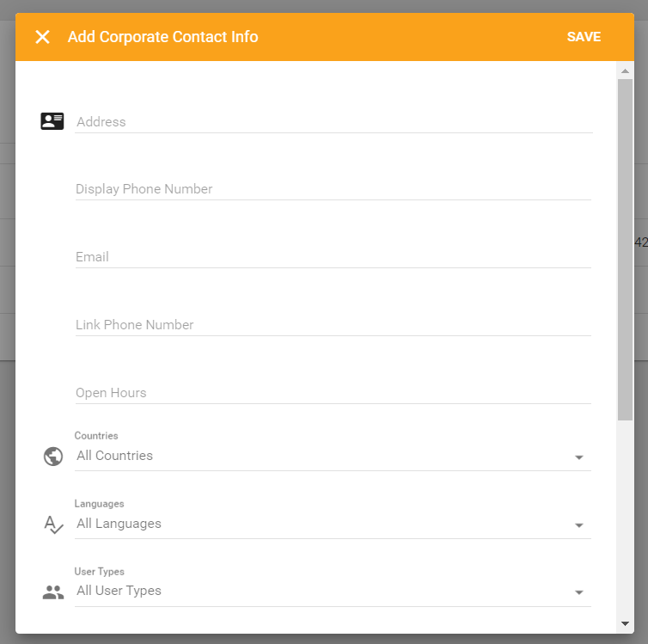Viewport: 648px width, 644px height.
Task: Open the All Languages dropdown
Action: (x=318, y=524)
